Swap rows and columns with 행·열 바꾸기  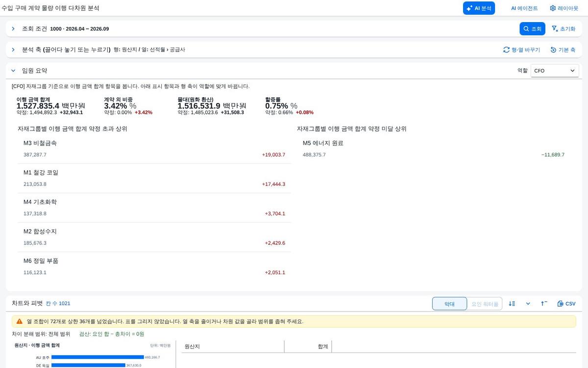pos(521,50)
